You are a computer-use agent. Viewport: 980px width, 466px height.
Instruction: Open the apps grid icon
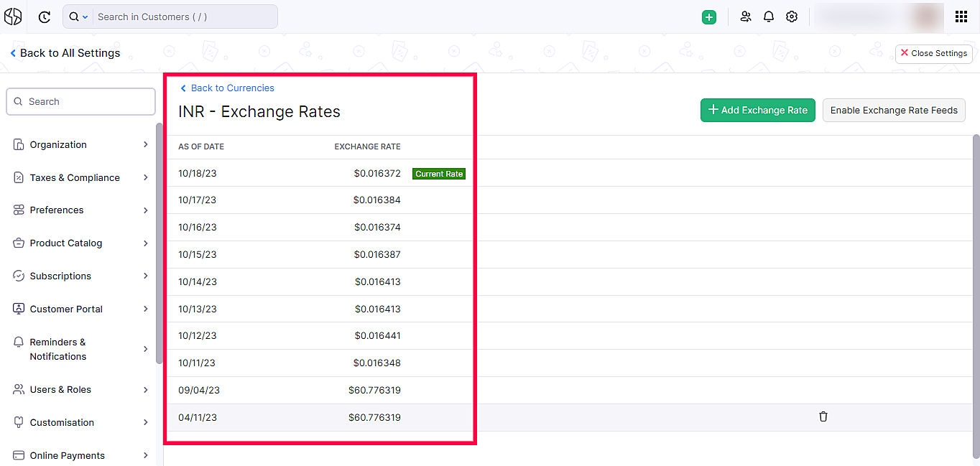961,17
